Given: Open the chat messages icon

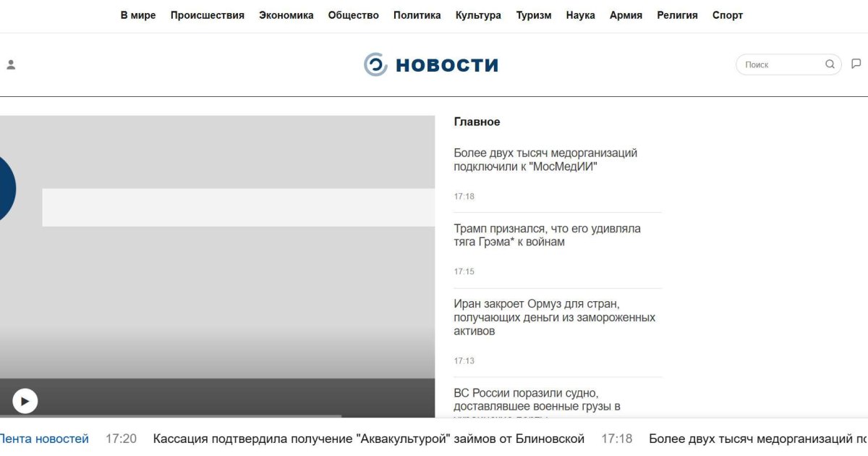Looking at the screenshot, I should pyautogui.click(x=856, y=64).
